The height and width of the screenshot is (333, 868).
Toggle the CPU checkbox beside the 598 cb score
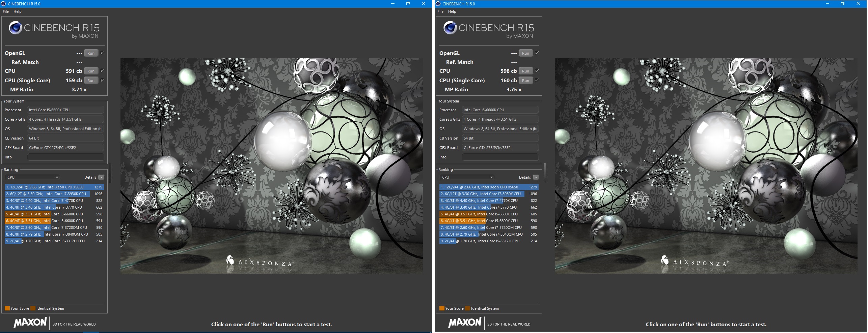[x=537, y=71]
